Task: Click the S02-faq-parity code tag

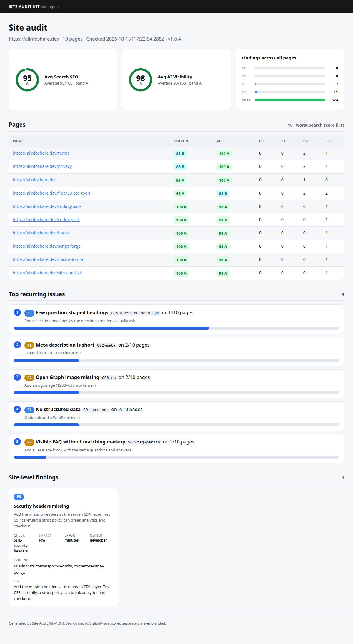Action: pos(144,442)
